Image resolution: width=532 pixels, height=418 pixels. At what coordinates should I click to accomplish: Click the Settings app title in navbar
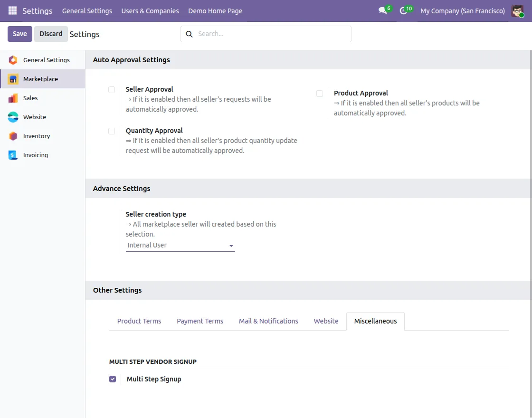(x=38, y=11)
